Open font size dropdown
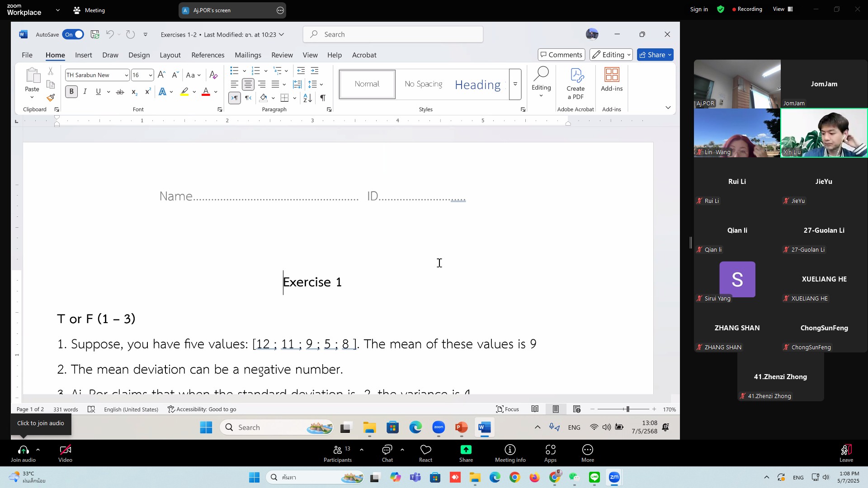 tap(150, 75)
